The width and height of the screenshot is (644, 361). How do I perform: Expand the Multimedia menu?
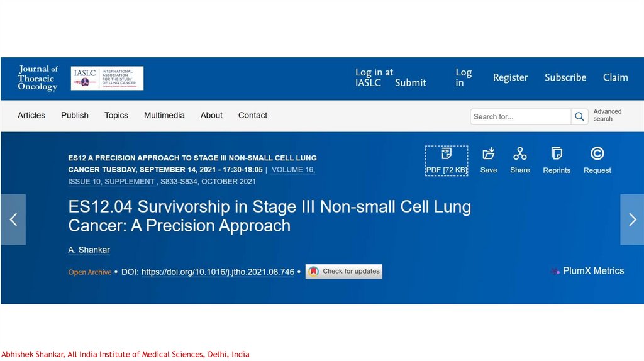pyautogui.click(x=164, y=116)
